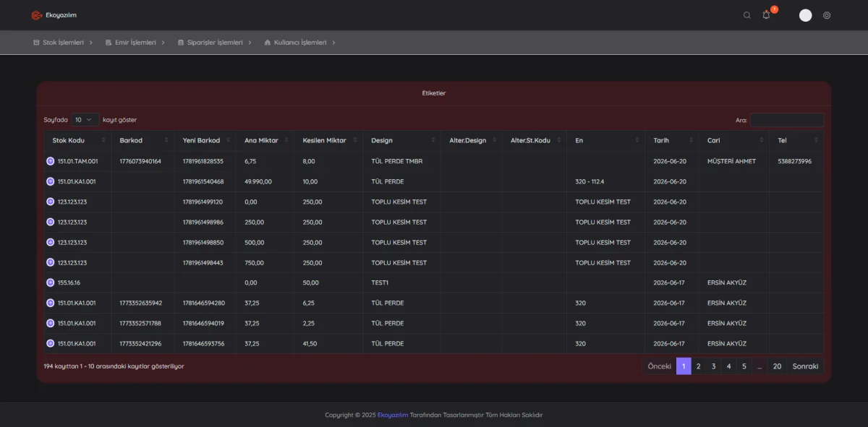
Task: Click the 194 kayıttan records info text
Action: click(114, 366)
